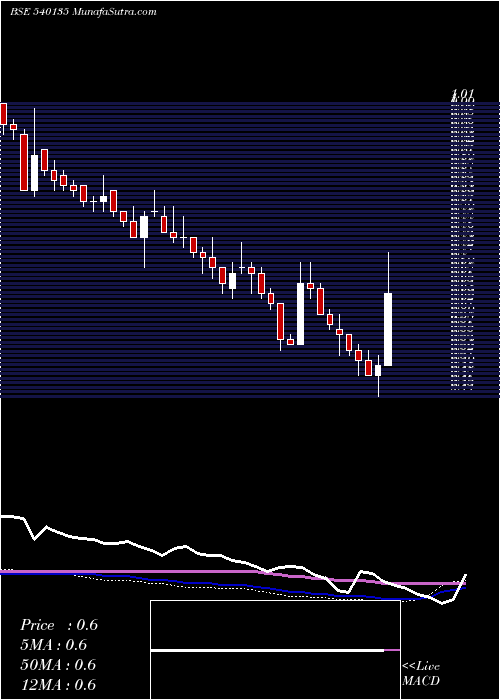Select the "50MA : 0.6" value
Image resolution: width=500 pixels, height=700 pixels.
(58, 665)
